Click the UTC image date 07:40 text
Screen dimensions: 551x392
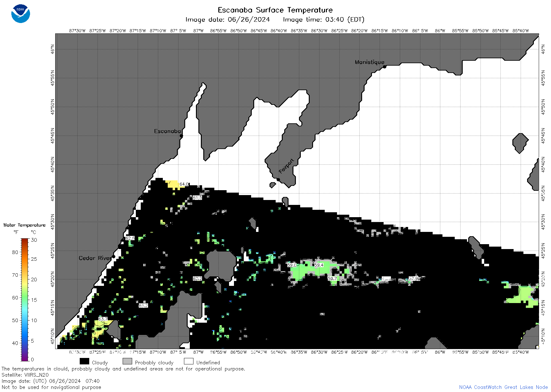coord(51,381)
